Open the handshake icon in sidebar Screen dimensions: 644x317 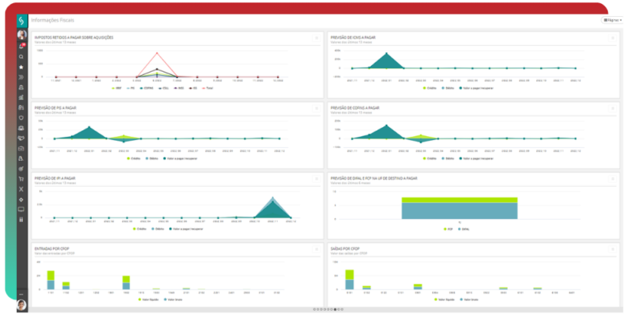22,138
